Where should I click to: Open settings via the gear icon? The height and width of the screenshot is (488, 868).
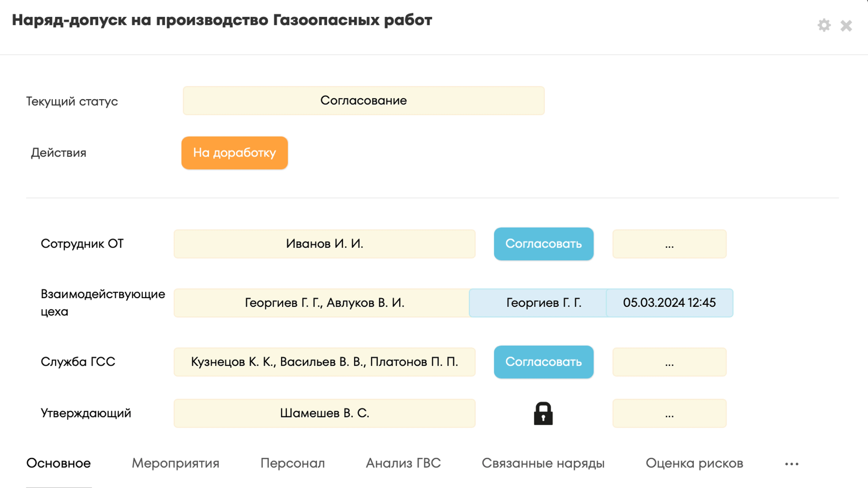click(x=824, y=25)
